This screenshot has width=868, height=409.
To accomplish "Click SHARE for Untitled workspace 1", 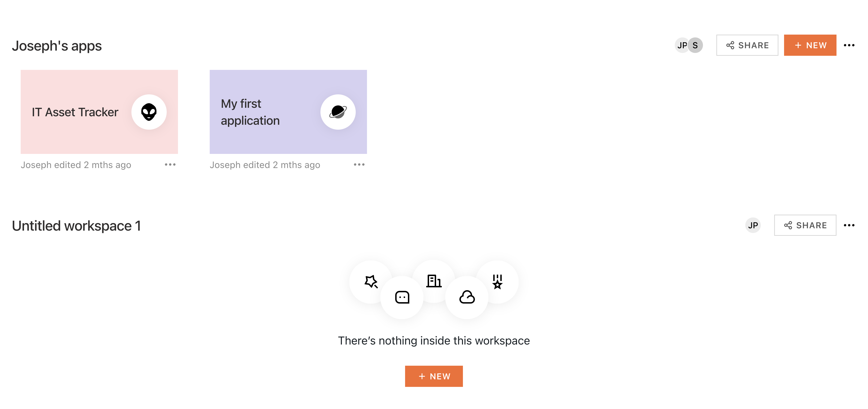I will (805, 225).
